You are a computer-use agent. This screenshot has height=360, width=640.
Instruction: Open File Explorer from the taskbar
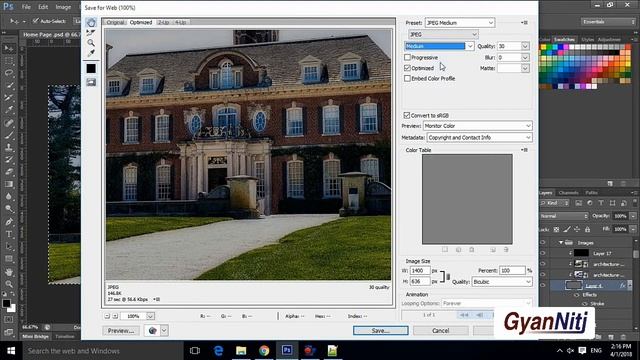[241, 351]
